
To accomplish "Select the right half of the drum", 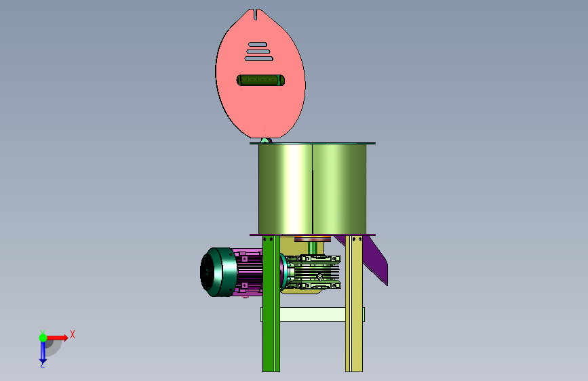I will click(339, 189).
